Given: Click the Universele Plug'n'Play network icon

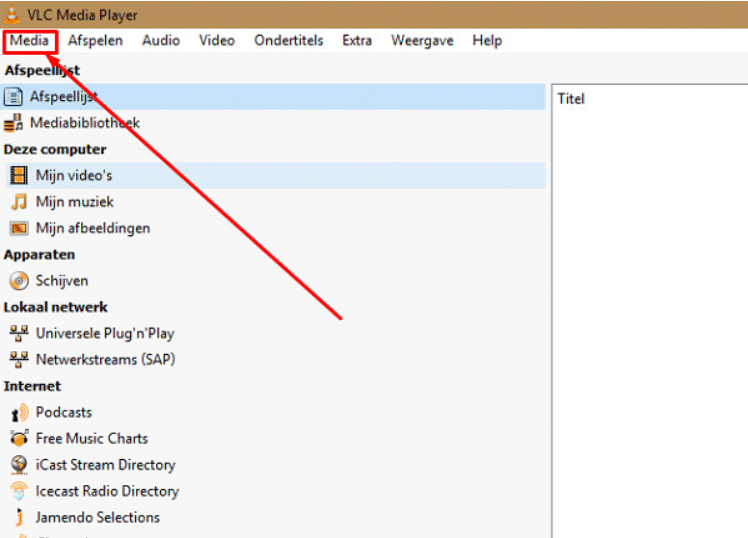Looking at the screenshot, I should pyautogui.click(x=18, y=333).
